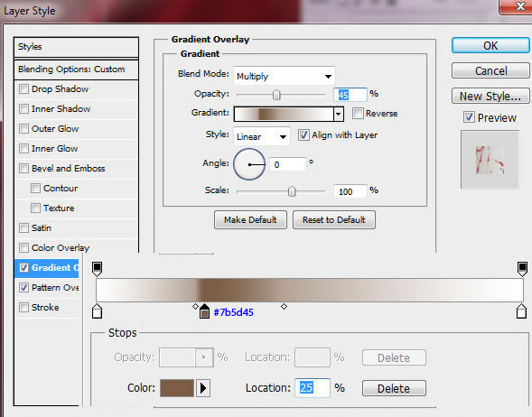This screenshot has width=532, height=417.
Task: Enable the Drop Shadow checkbox
Action: point(23,89)
